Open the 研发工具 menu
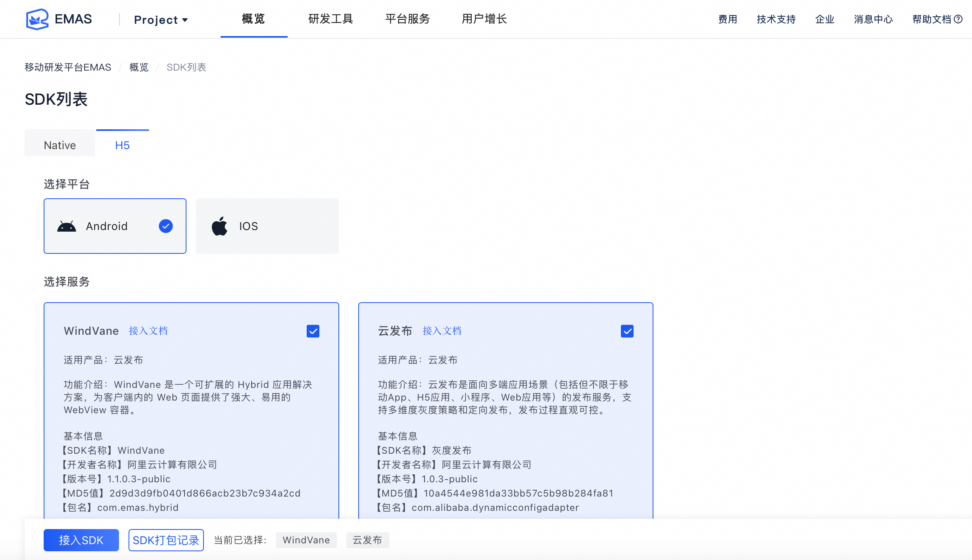The height and width of the screenshot is (560, 972). (x=330, y=19)
